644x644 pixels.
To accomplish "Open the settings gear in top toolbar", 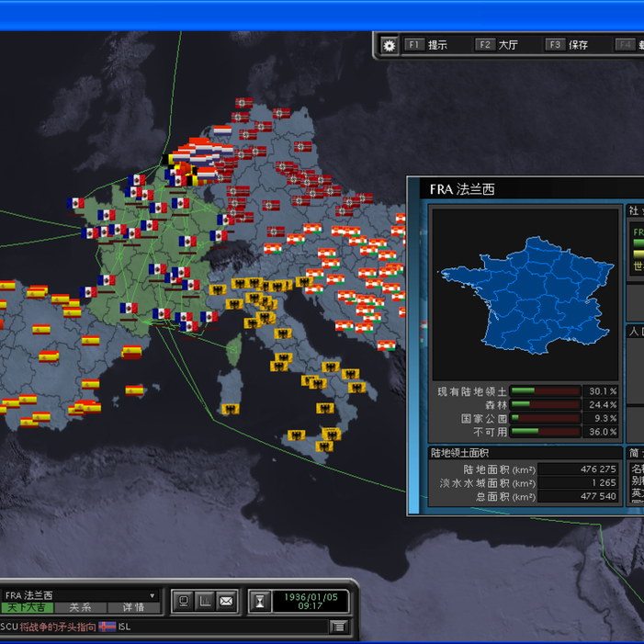I will pos(389,45).
